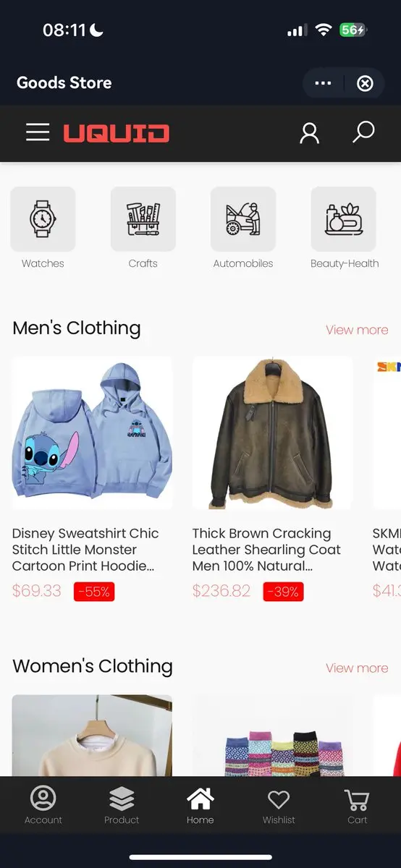Click the UQUID logo
Screen dimensions: 401x868
click(116, 133)
